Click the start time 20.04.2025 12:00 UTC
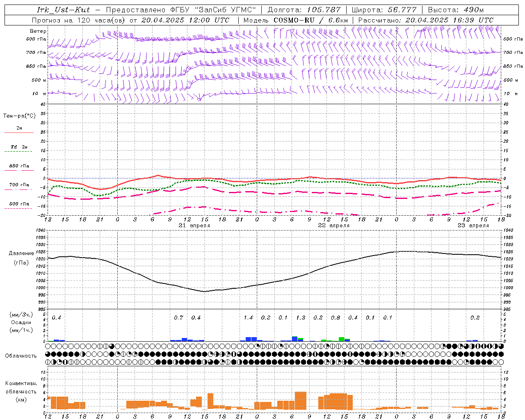 coord(185,20)
